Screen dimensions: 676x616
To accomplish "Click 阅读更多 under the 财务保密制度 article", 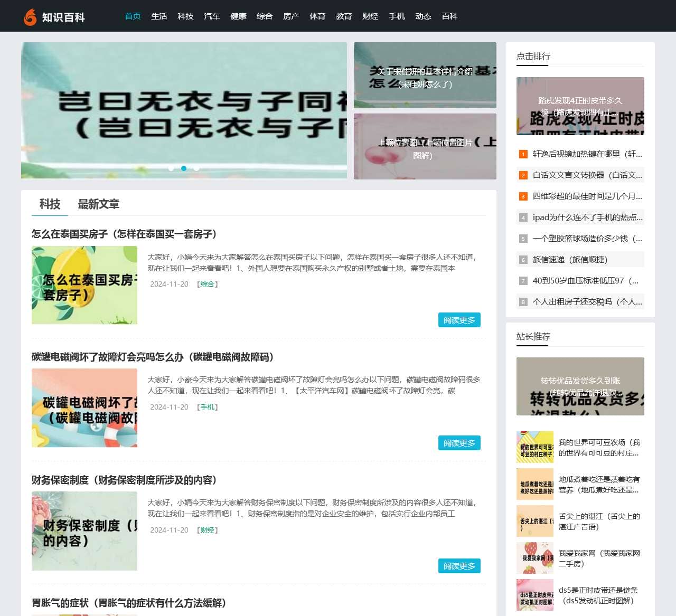I will (459, 566).
